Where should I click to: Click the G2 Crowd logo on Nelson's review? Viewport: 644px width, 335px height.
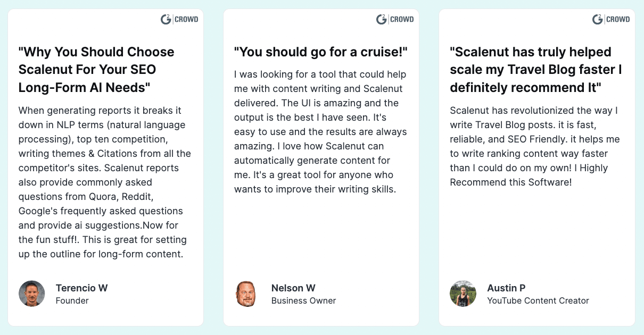point(395,20)
